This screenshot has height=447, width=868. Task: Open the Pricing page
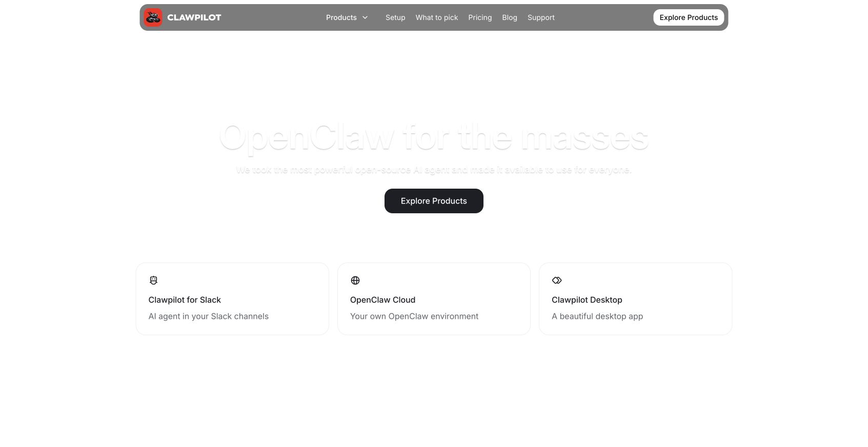coord(480,17)
